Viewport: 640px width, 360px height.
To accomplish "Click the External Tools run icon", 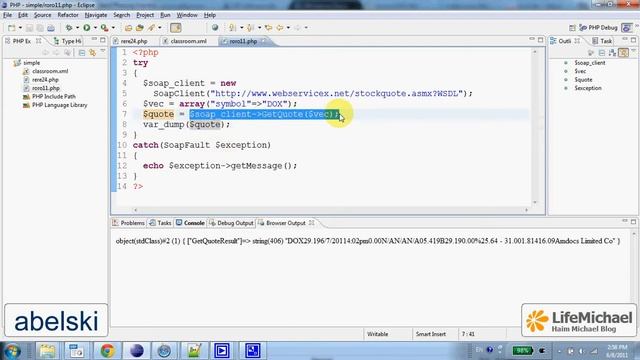I will point(104,28).
